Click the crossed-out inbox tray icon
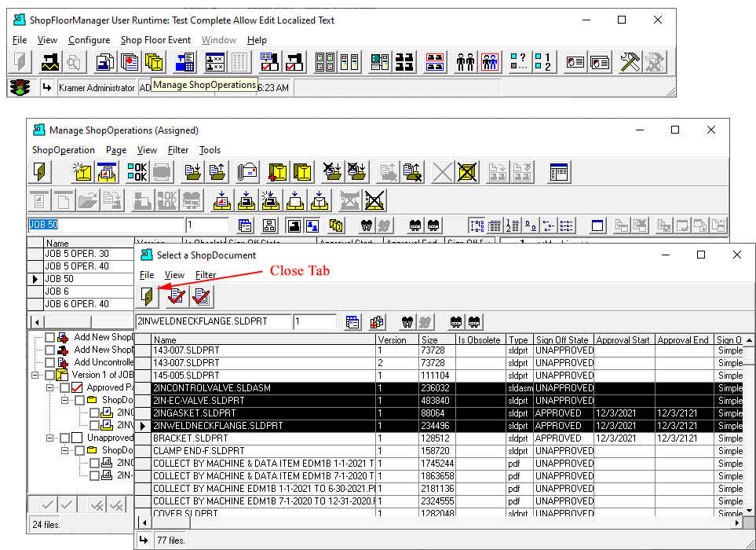 click(374, 200)
